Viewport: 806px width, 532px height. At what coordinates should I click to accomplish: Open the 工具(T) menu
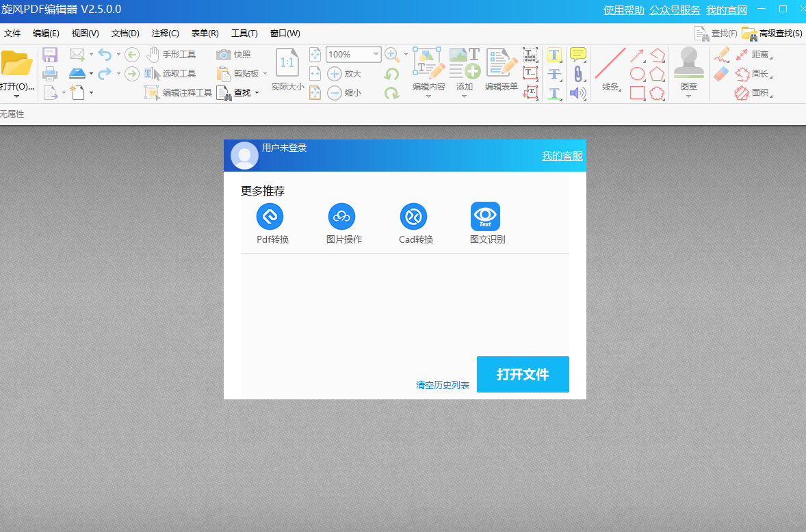[x=244, y=33]
